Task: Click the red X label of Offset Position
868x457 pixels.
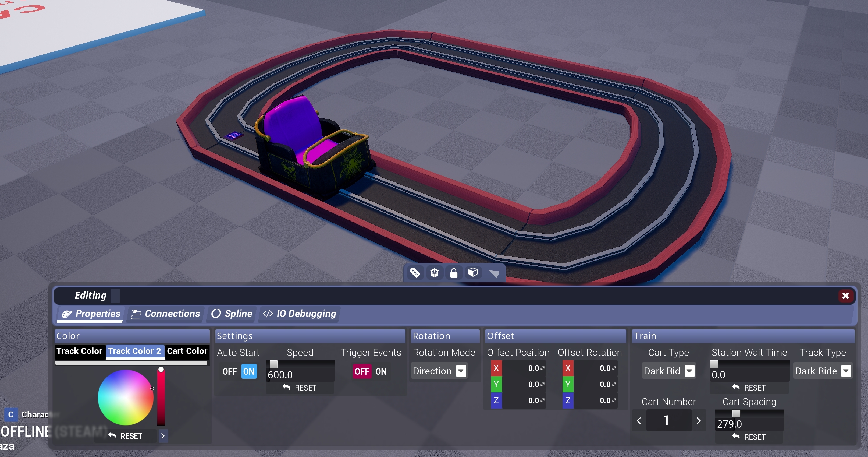Action: 496,368
